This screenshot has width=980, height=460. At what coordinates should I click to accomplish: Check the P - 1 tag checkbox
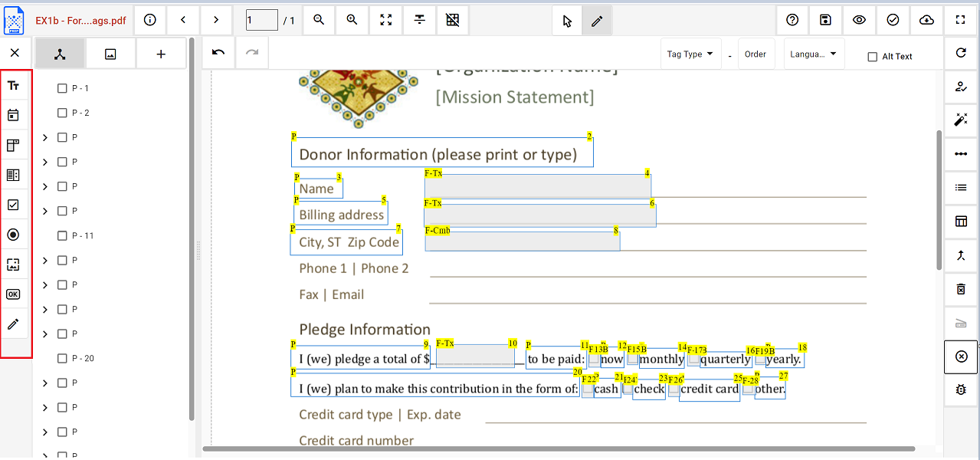[x=63, y=88]
